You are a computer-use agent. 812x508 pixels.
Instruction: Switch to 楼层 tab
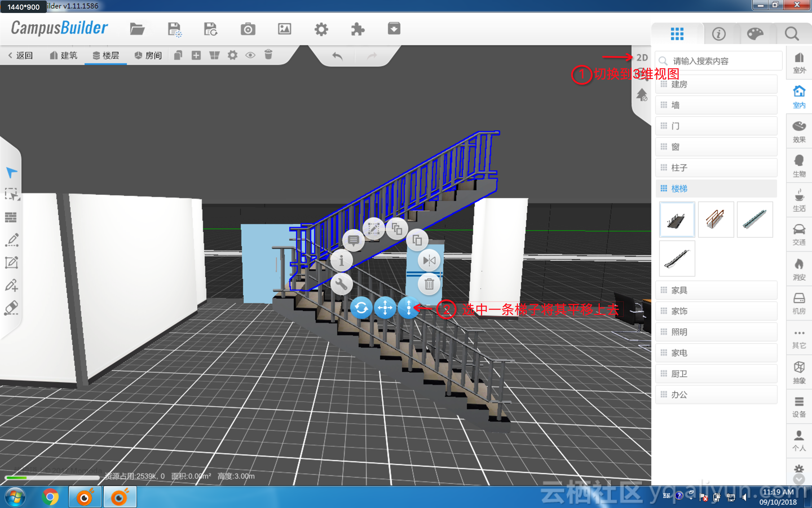106,55
